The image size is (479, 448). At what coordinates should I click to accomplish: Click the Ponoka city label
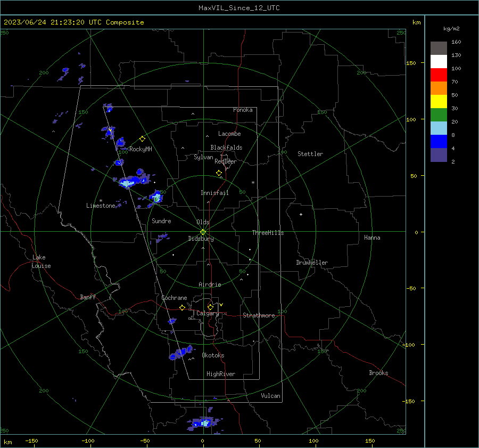243,110
